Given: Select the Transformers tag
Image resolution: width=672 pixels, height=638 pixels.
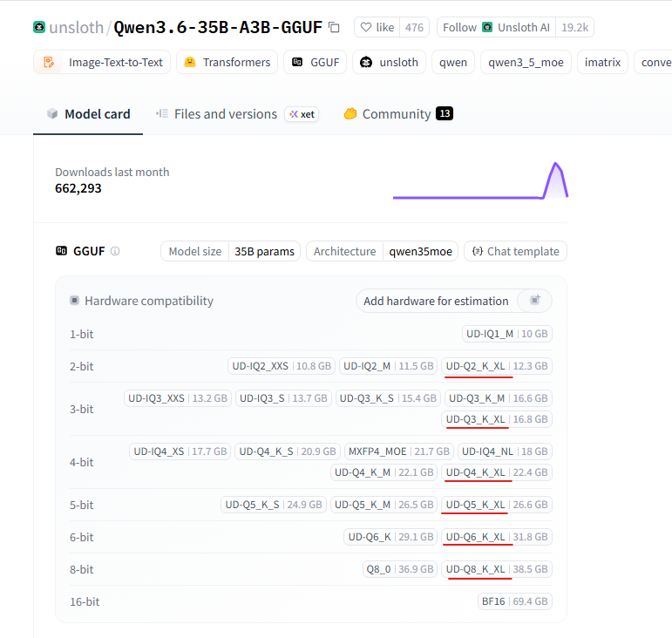Looking at the screenshot, I should [227, 63].
